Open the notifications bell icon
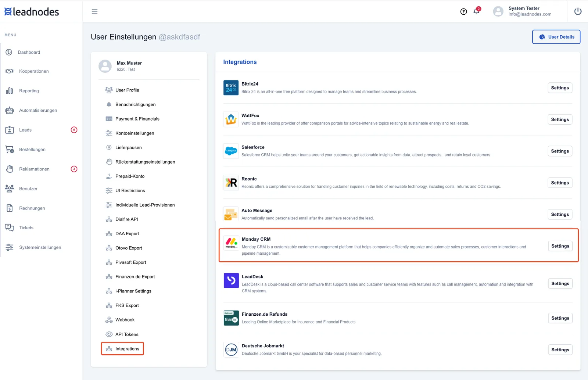The width and height of the screenshot is (588, 380). click(x=477, y=11)
